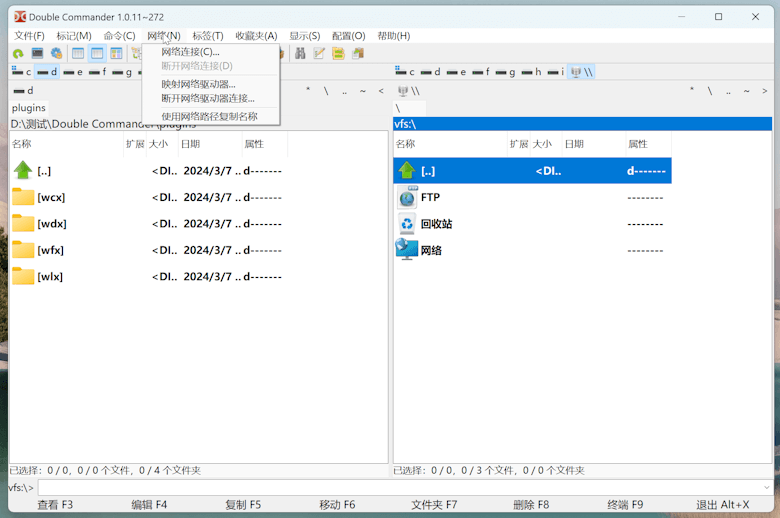
Task: Choose 使用网络路径复制名称 menu entry
Action: coord(210,116)
